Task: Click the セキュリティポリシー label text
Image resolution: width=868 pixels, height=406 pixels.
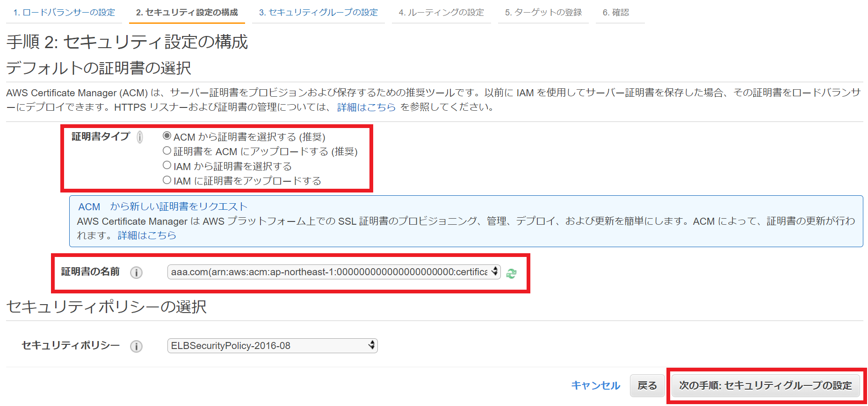Action: pyautogui.click(x=71, y=346)
